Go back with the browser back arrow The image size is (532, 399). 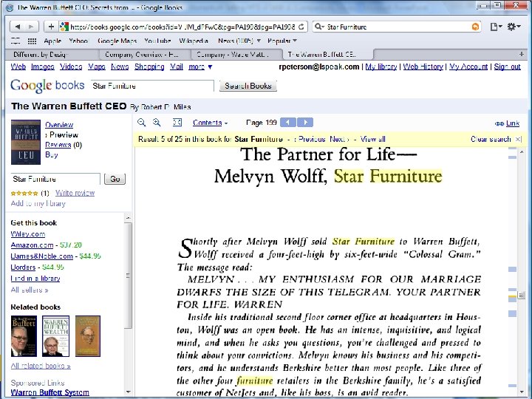point(17,27)
